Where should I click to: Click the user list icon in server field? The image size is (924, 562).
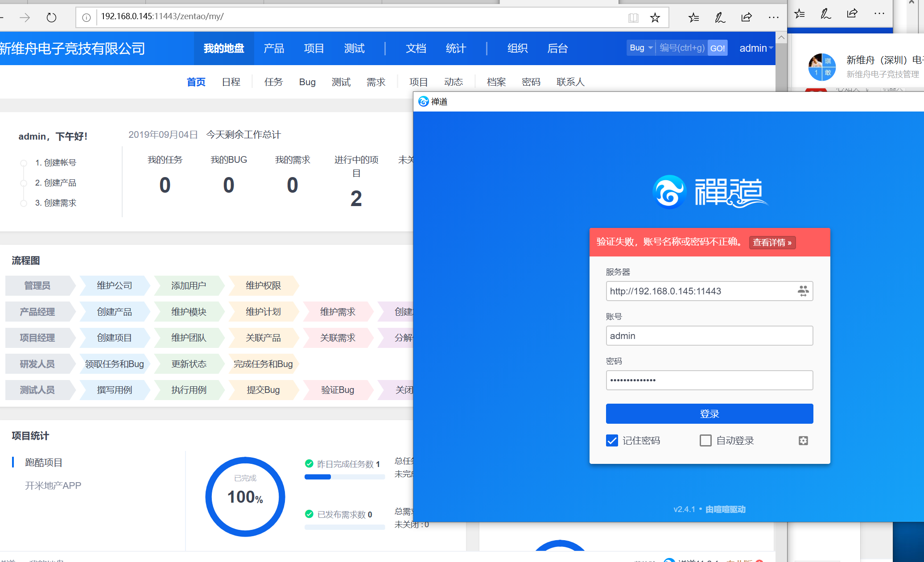click(x=803, y=291)
